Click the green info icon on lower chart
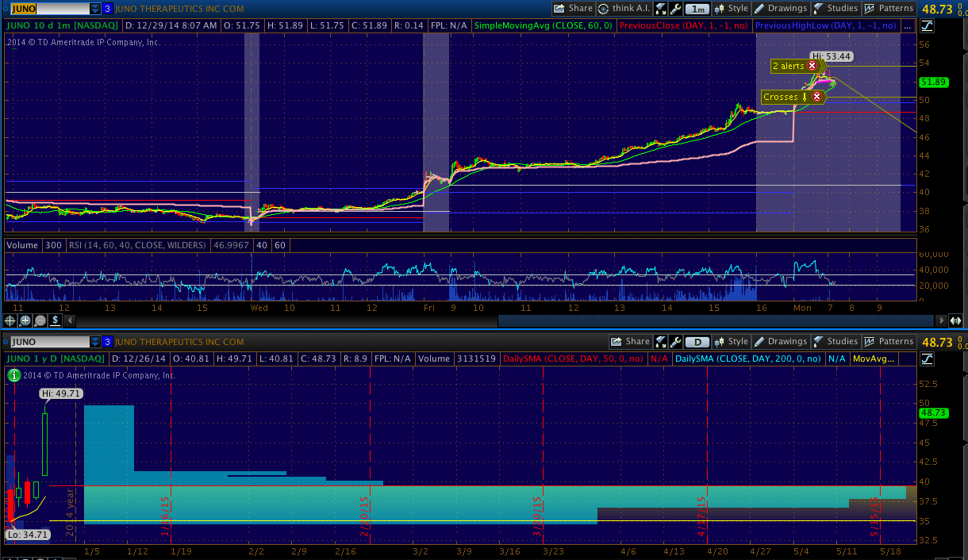Screen dimensions: 968x560 pyautogui.click(x=14, y=375)
